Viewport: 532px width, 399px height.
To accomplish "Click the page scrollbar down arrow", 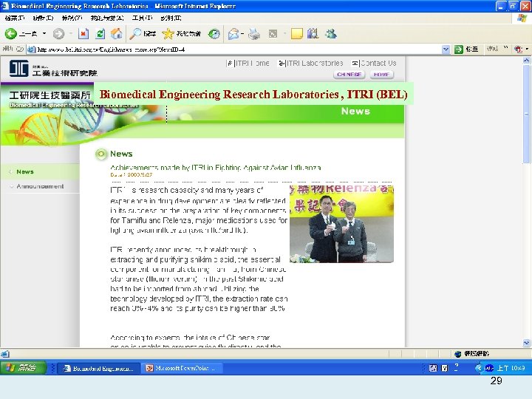I will point(526,343).
